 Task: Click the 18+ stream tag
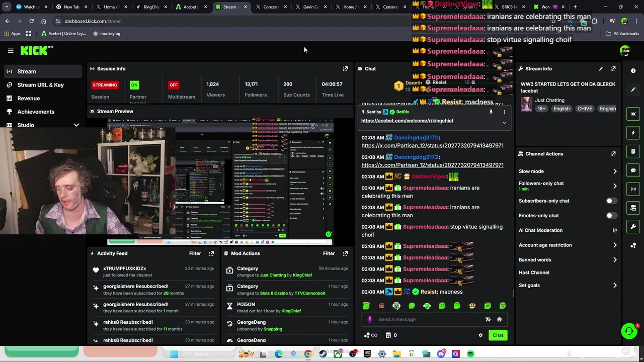click(541, 109)
